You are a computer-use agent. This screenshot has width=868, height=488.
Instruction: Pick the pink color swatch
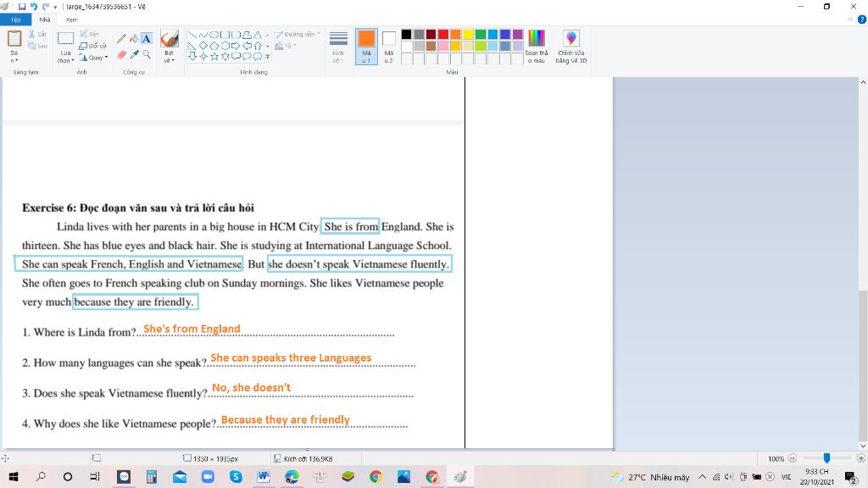point(443,46)
